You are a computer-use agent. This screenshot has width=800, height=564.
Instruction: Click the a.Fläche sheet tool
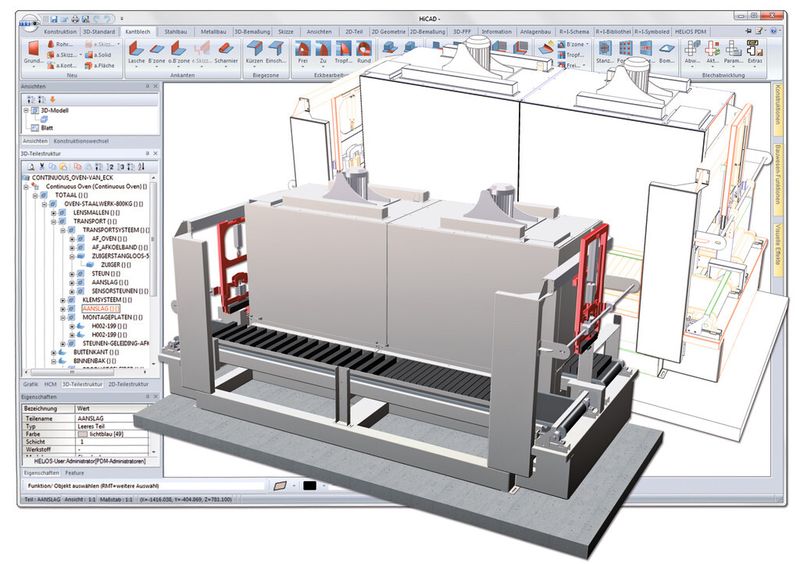100,65
